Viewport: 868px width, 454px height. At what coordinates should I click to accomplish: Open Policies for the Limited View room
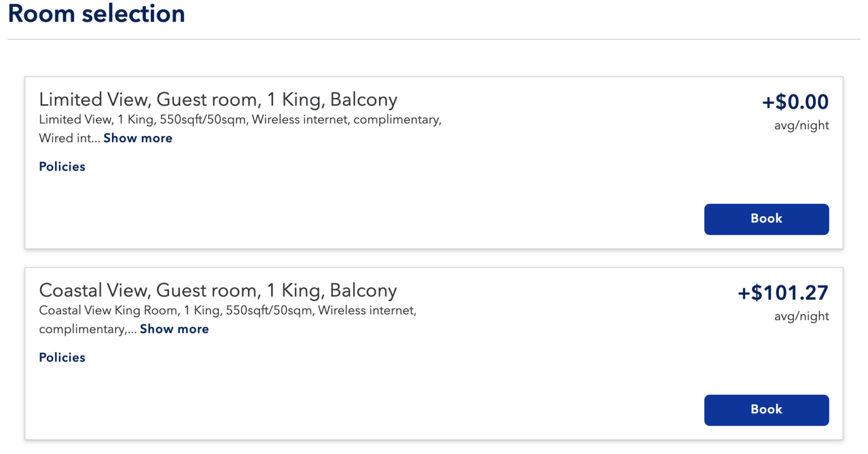pyautogui.click(x=62, y=167)
